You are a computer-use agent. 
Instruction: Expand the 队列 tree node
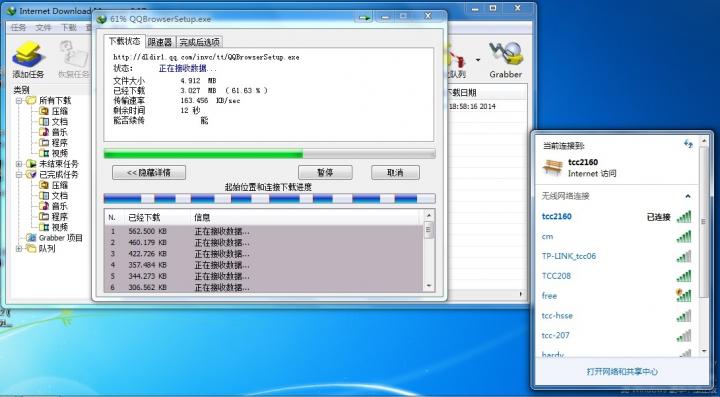coord(19,249)
